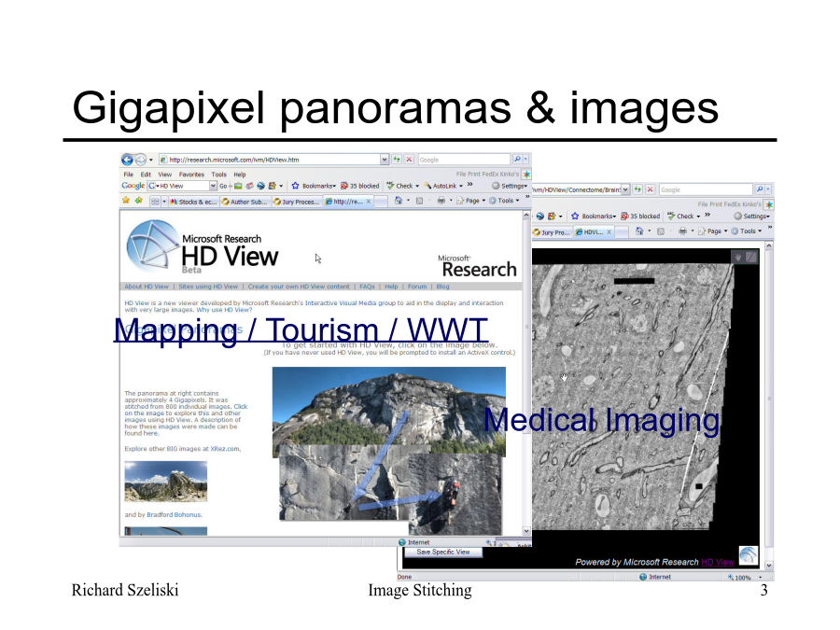Screen dimensions: 840x630
Task: Select the hand pan tool in HD viewer
Action: pos(737,257)
